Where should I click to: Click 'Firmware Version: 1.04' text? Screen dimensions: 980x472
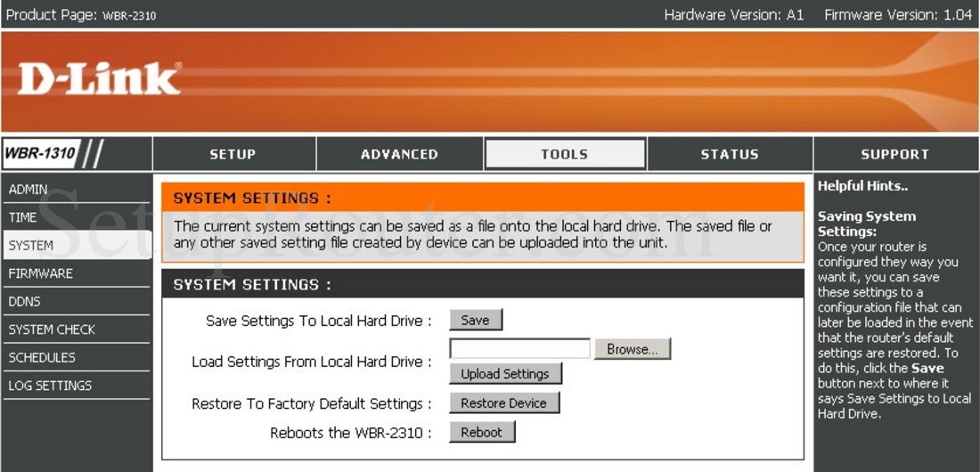[898, 14]
